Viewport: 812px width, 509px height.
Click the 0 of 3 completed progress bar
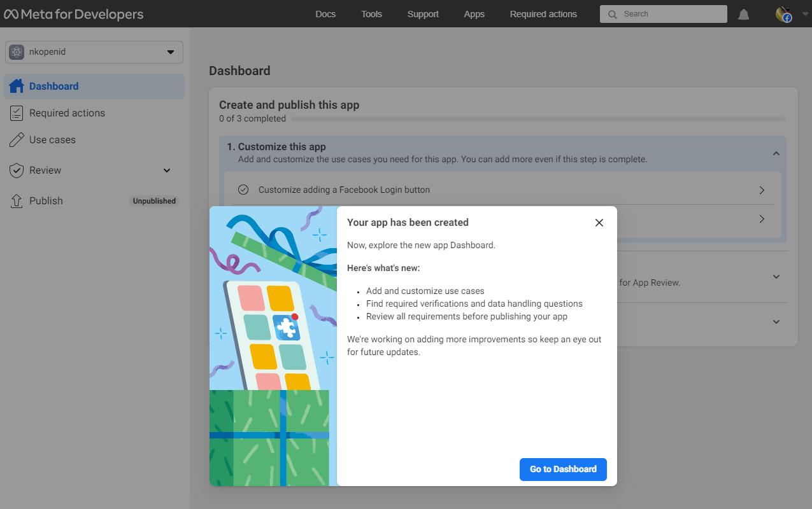coord(538,119)
